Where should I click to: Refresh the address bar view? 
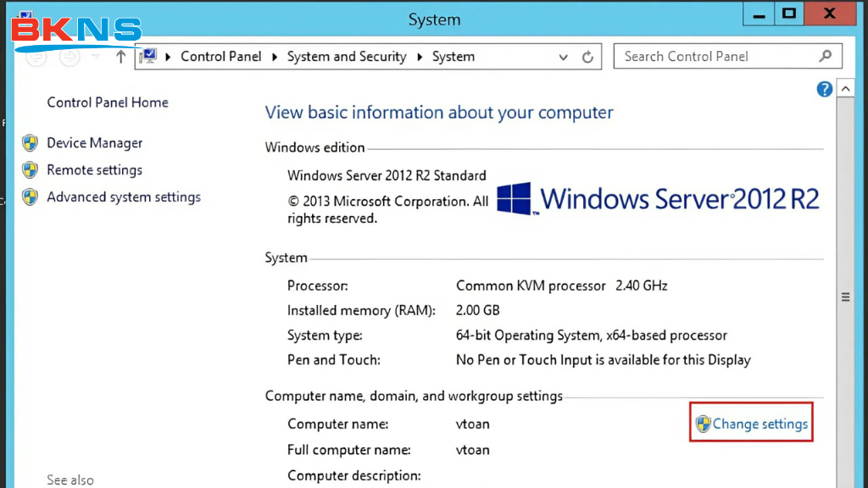(587, 57)
